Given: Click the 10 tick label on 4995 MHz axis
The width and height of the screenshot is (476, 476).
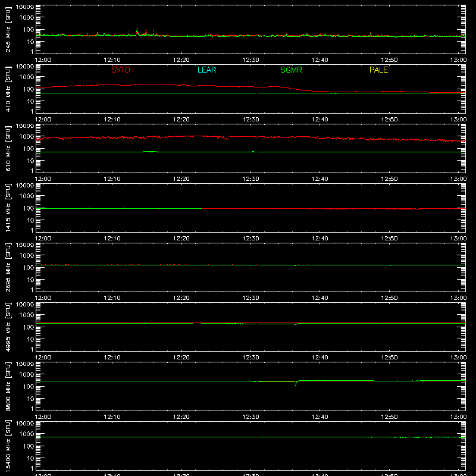Looking at the screenshot, I should pos(30,339).
